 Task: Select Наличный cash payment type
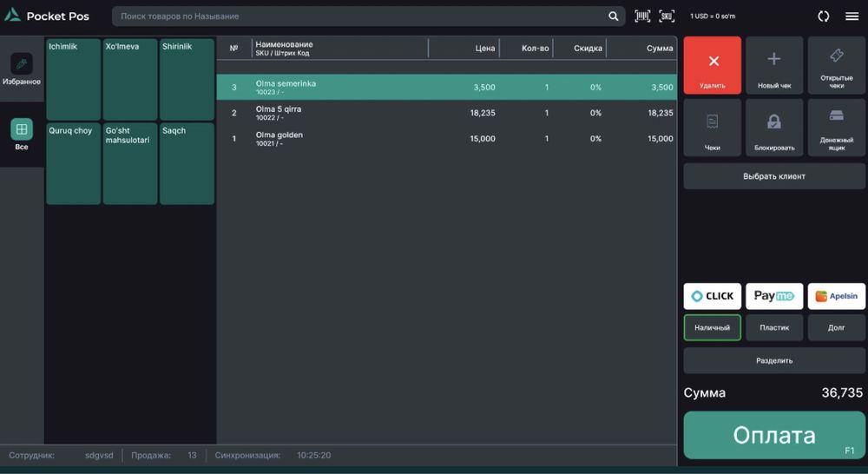point(712,328)
